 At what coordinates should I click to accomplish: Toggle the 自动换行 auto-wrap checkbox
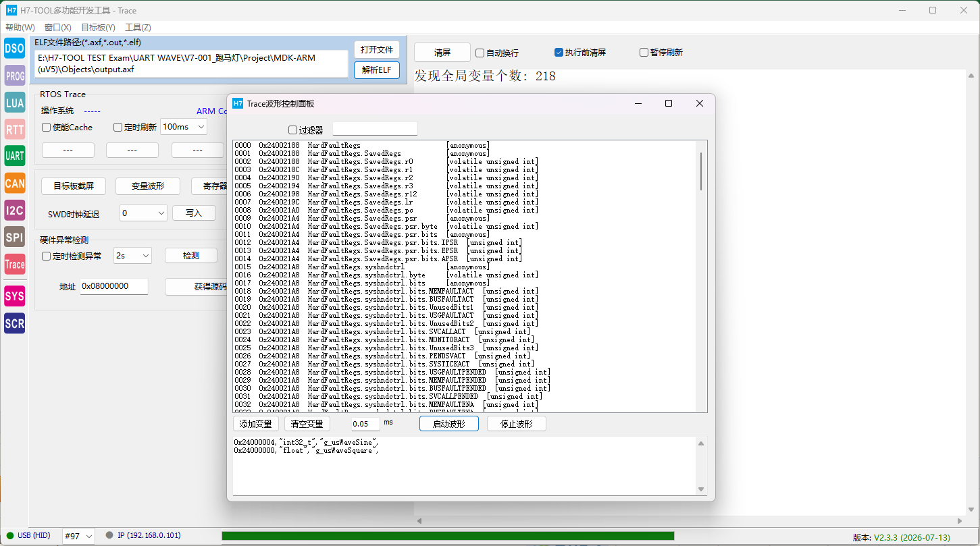[x=480, y=53]
